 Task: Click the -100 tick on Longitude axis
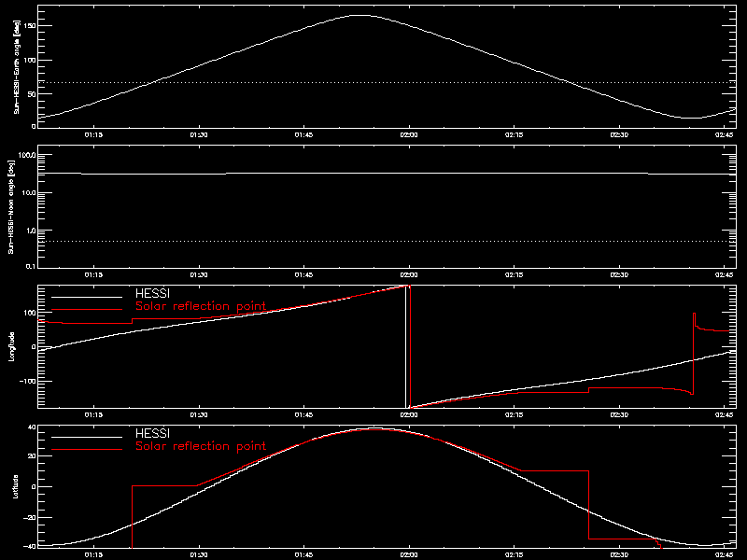tap(28, 382)
